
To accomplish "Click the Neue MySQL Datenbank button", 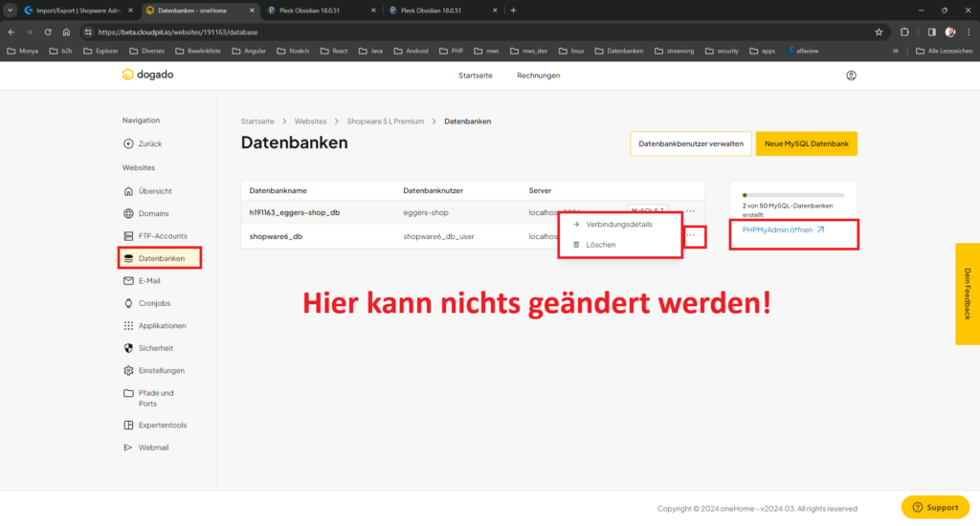I will (806, 143).
